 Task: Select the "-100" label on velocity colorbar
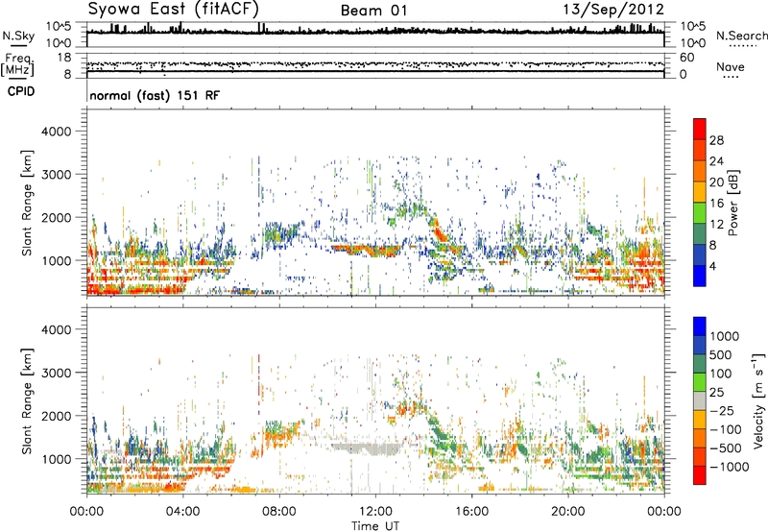(726, 429)
